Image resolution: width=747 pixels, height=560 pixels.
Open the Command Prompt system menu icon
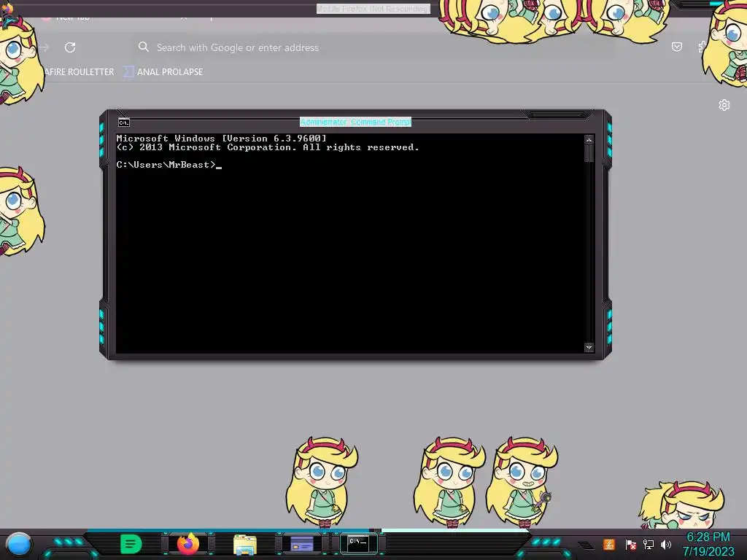(x=124, y=122)
